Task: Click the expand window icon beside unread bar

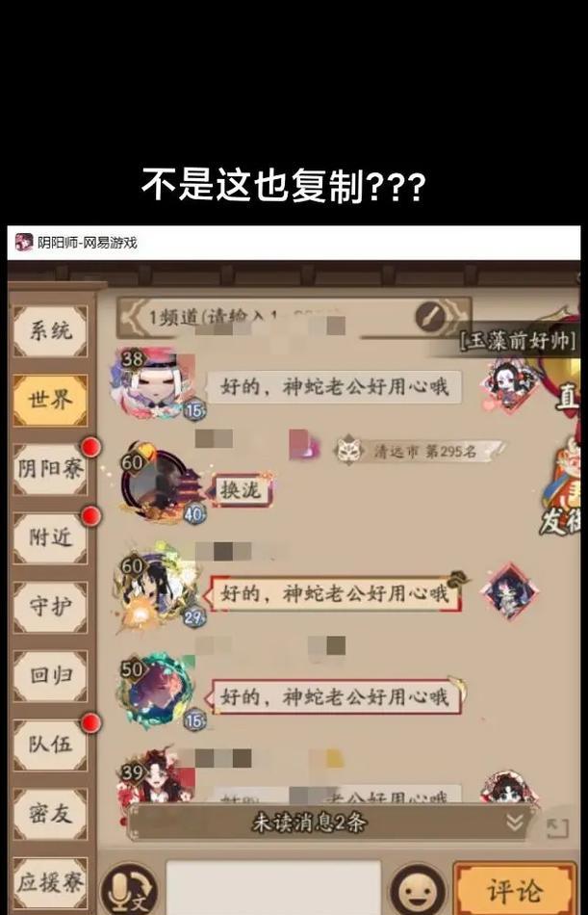Action: tap(556, 827)
